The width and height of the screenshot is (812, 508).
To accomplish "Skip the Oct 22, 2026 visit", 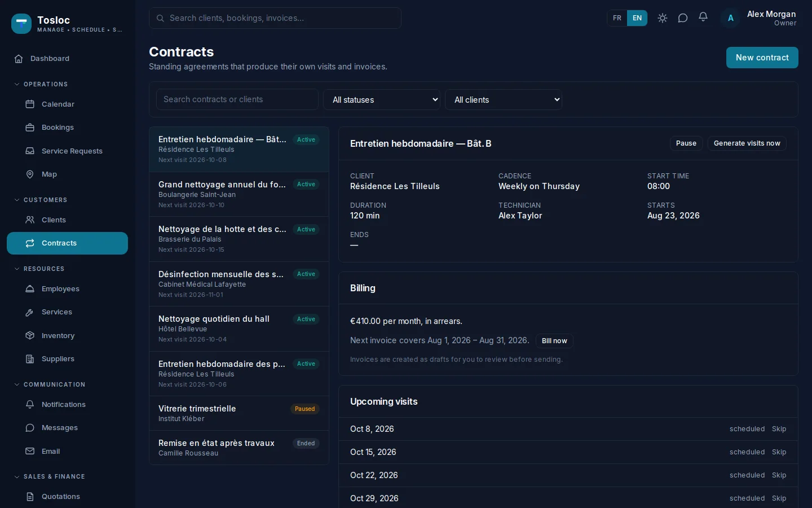I will [x=779, y=475].
